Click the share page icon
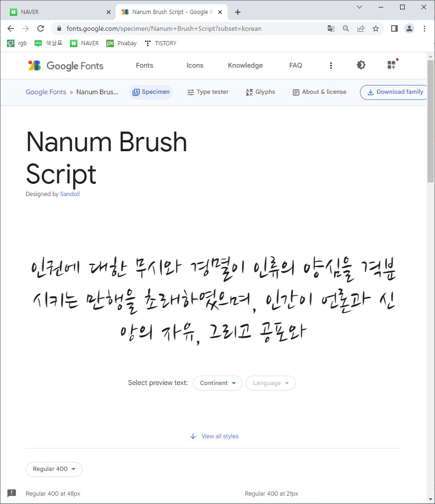The image size is (435, 504). (361, 28)
